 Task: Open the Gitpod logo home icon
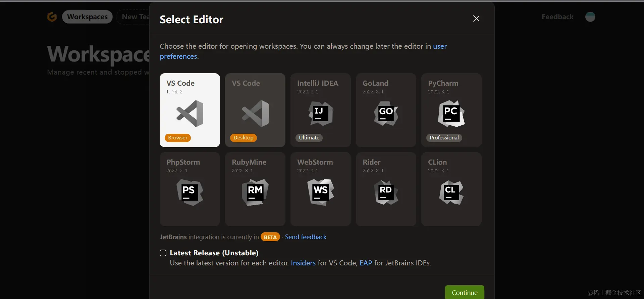pyautogui.click(x=52, y=16)
